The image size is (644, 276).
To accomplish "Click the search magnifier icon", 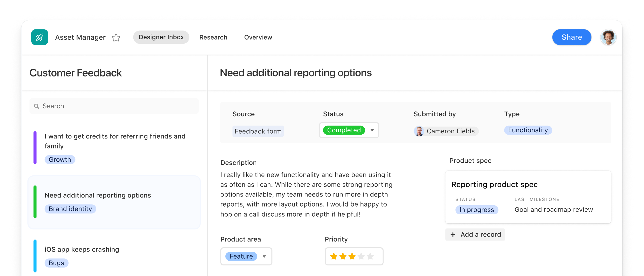I will 37,106.
